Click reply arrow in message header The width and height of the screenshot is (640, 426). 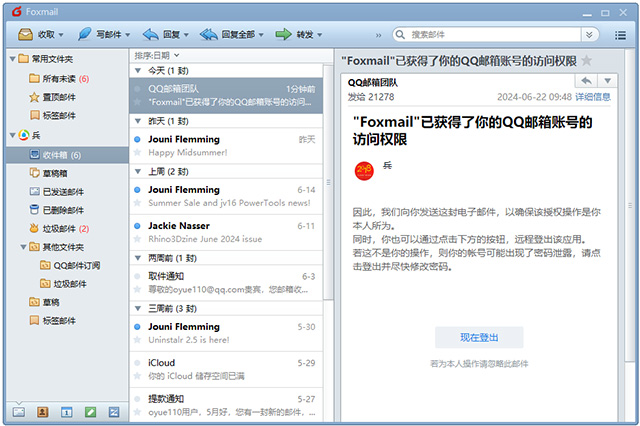pos(586,81)
